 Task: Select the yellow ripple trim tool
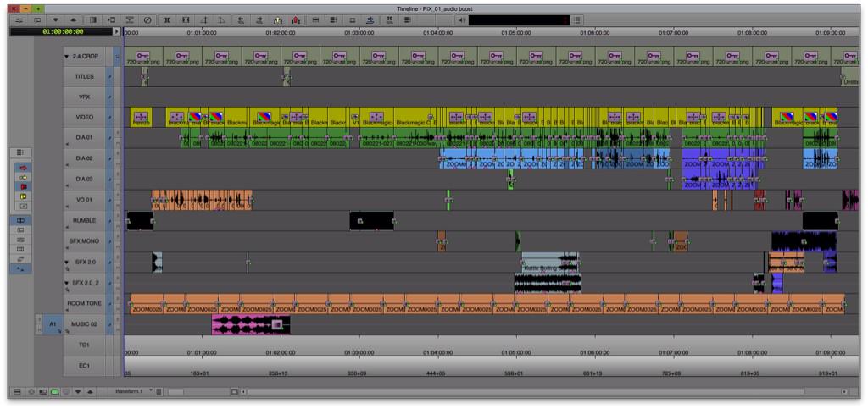(23, 196)
